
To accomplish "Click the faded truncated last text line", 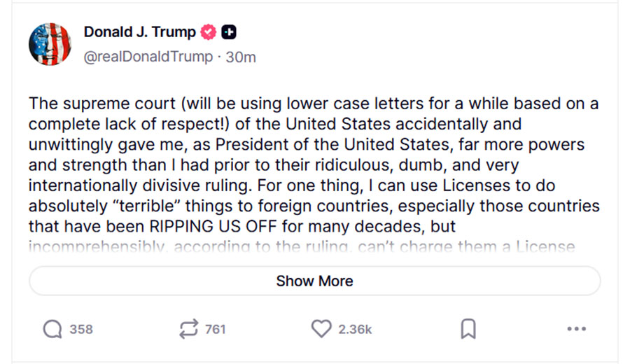I will click(x=301, y=246).
